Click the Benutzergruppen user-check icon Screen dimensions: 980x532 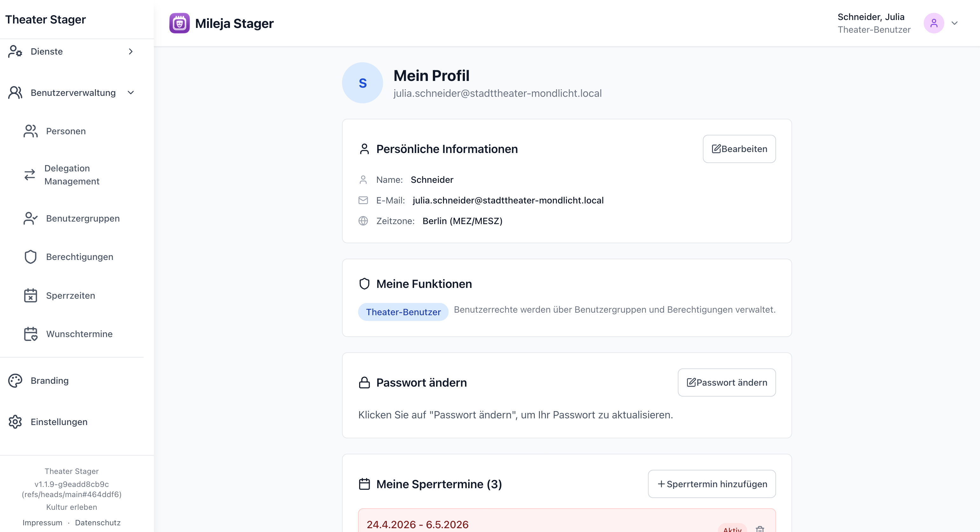(x=30, y=219)
